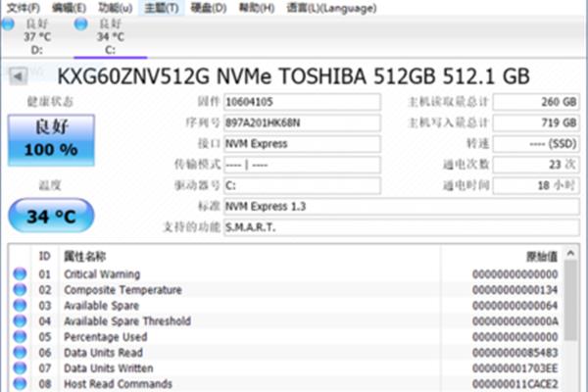588x392 pixels.
Task: Click status orb for Available Spare row
Action: pos(20,306)
